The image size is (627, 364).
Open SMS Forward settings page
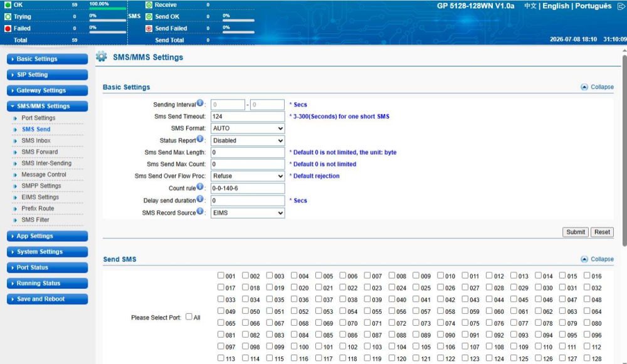coord(40,152)
